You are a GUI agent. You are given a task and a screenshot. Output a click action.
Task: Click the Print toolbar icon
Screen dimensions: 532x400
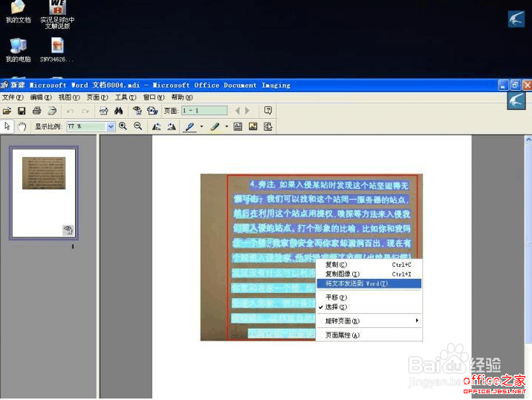pyautogui.click(x=36, y=111)
